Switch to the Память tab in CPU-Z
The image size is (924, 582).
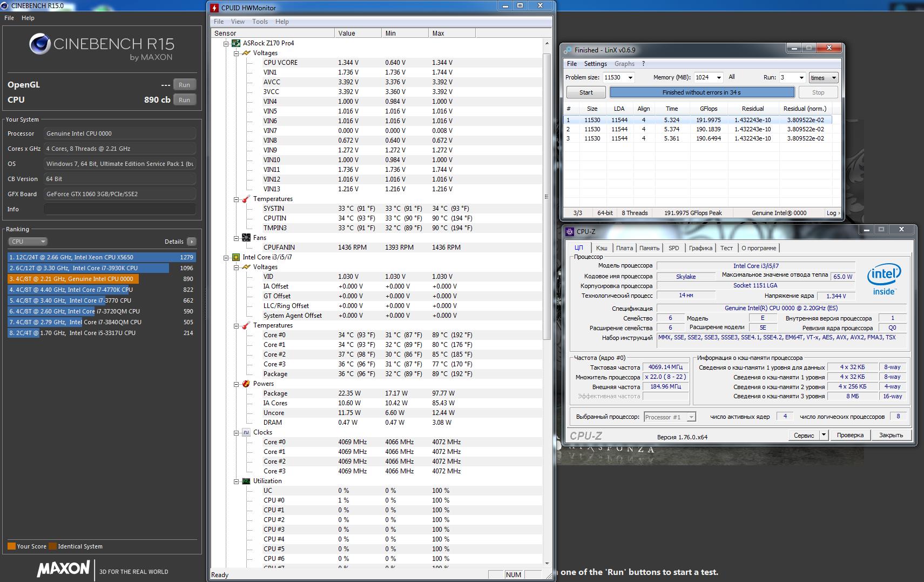pyautogui.click(x=649, y=248)
